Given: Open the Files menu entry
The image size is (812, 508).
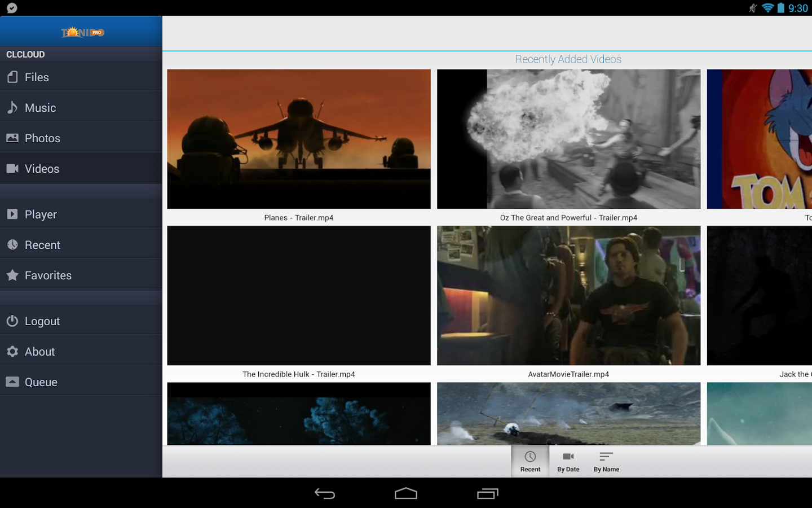Looking at the screenshot, I should coord(81,77).
